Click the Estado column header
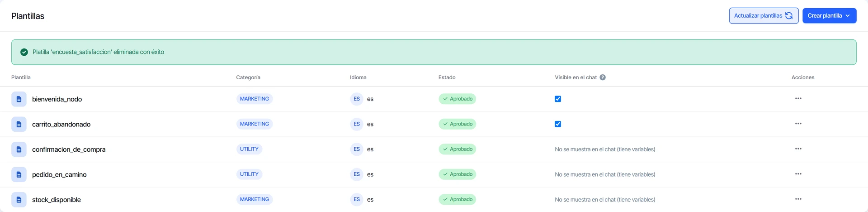This screenshot has height=212, width=868. click(447, 77)
